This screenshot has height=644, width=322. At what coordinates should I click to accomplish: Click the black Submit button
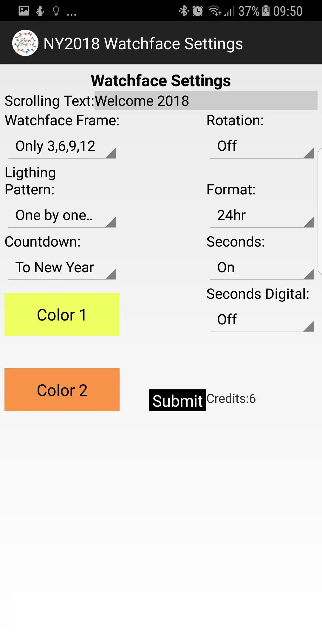point(178,400)
